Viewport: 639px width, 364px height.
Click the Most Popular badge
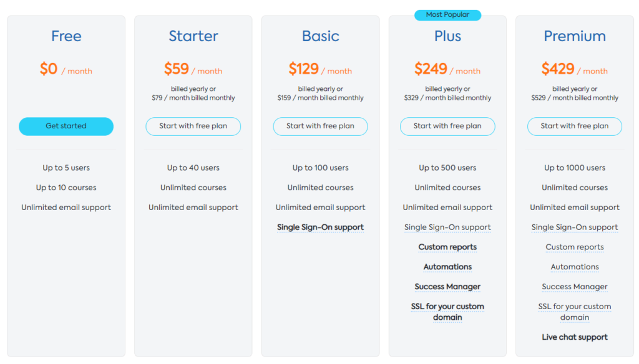[x=447, y=15]
